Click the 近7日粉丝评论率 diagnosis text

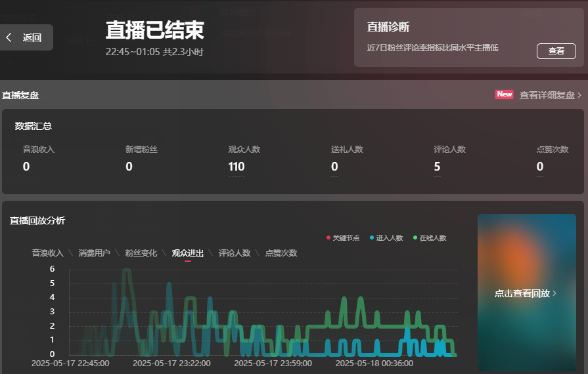tap(432, 47)
